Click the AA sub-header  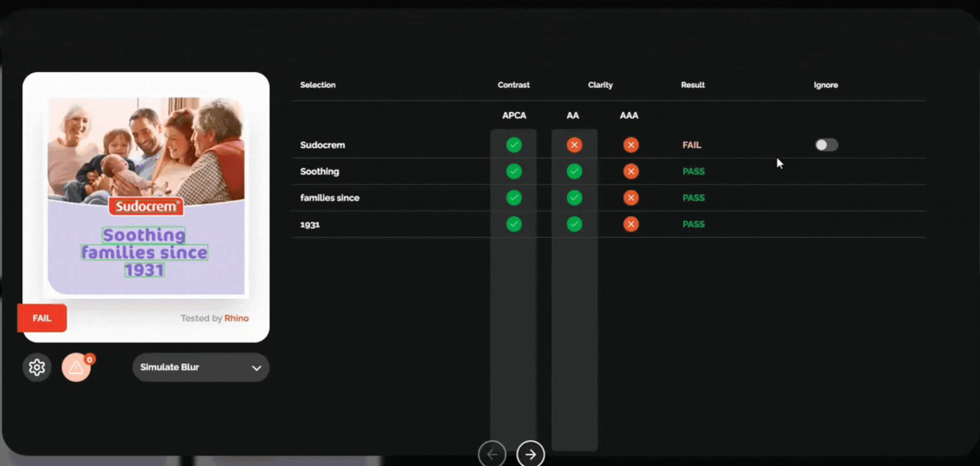(573, 115)
